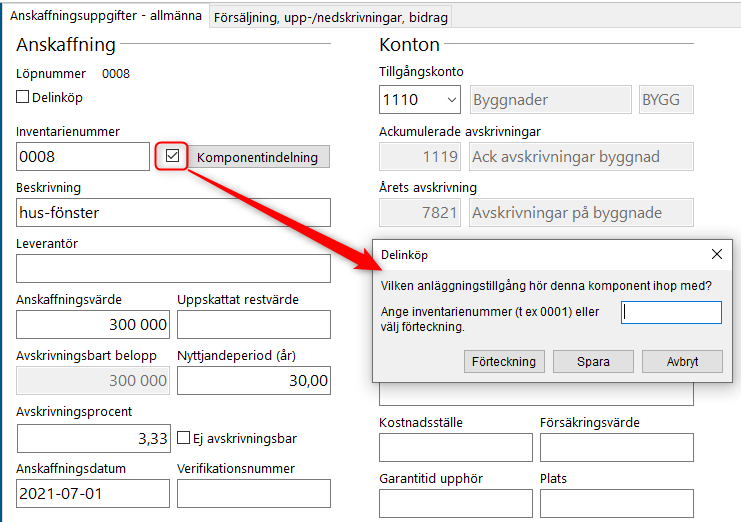The image size is (741, 522).
Task: Open Försäljning, upp-/nedskrivningar, bidrag tab
Action: click(330, 17)
